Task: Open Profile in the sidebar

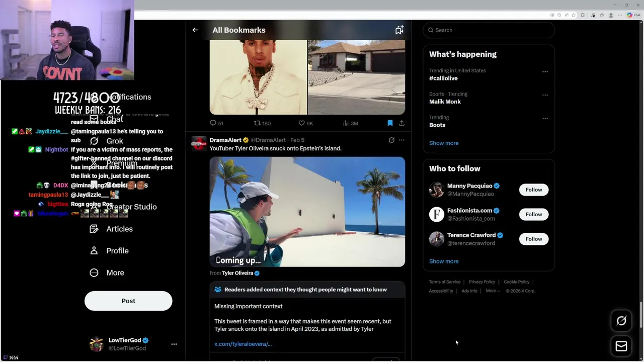Action: pos(117,250)
